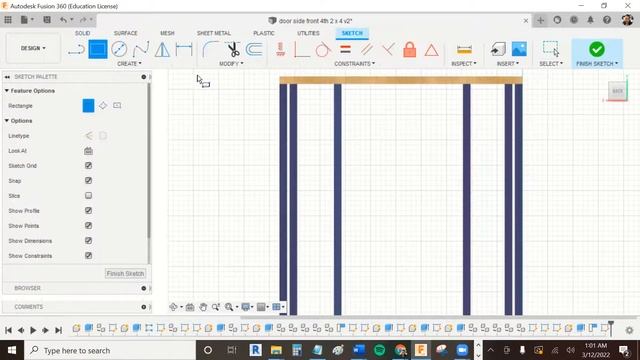The width and height of the screenshot is (640, 360).
Task: Switch to the Solid tab
Action: [x=82, y=33]
